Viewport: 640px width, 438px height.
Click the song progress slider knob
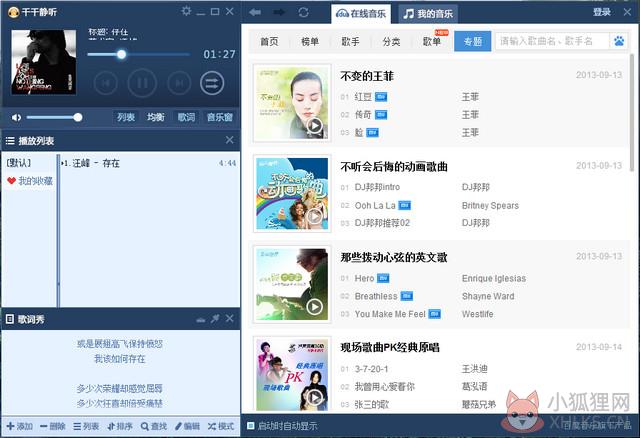[x=121, y=54]
